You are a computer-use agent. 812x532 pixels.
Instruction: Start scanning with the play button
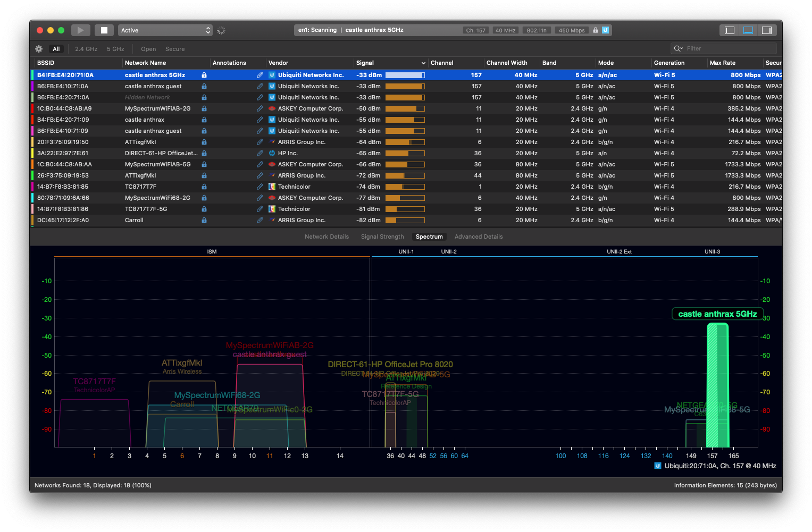pyautogui.click(x=81, y=30)
